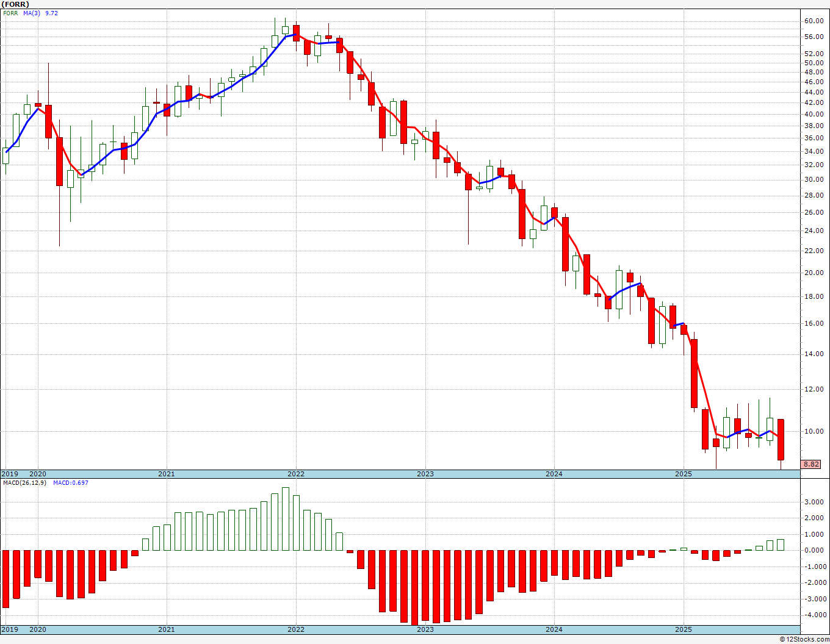Select "2022" on the price chart time axis
The height and width of the screenshot is (644, 830).
296,474
